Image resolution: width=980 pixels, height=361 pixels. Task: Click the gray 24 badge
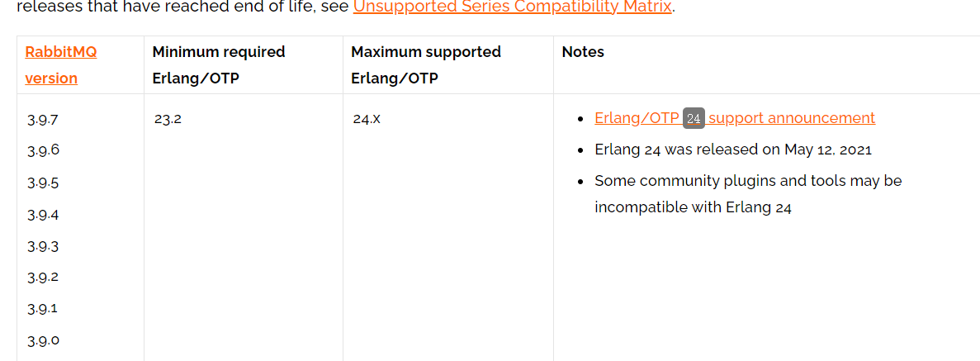pos(694,119)
